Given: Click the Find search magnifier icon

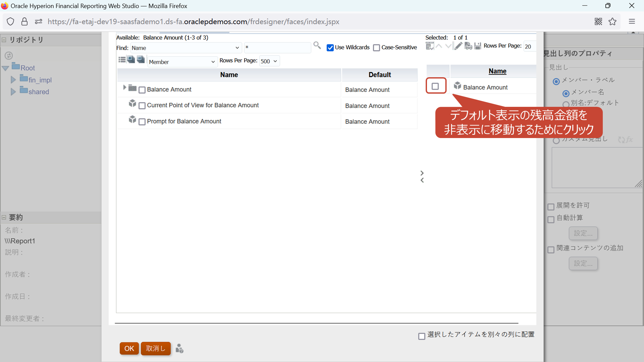Looking at the screenshot, I should 317,45.
